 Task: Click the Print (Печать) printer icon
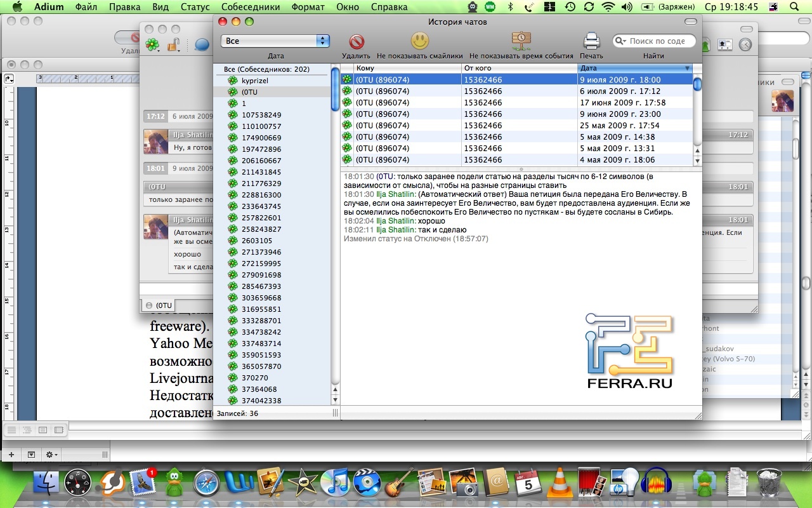pos(591,41)
